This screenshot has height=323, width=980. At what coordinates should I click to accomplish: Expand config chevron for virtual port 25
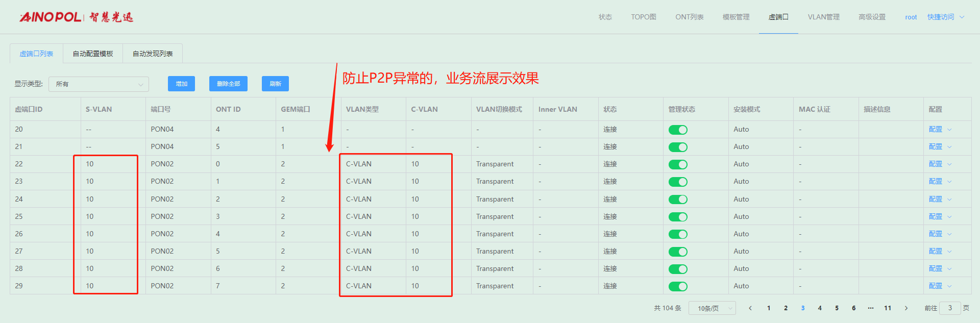(x=949, y=217)
